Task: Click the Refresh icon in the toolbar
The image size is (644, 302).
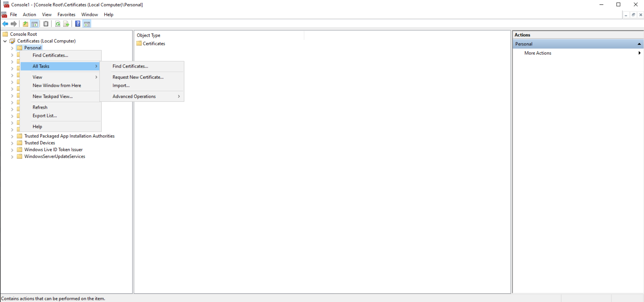Action: coord(58,24)
